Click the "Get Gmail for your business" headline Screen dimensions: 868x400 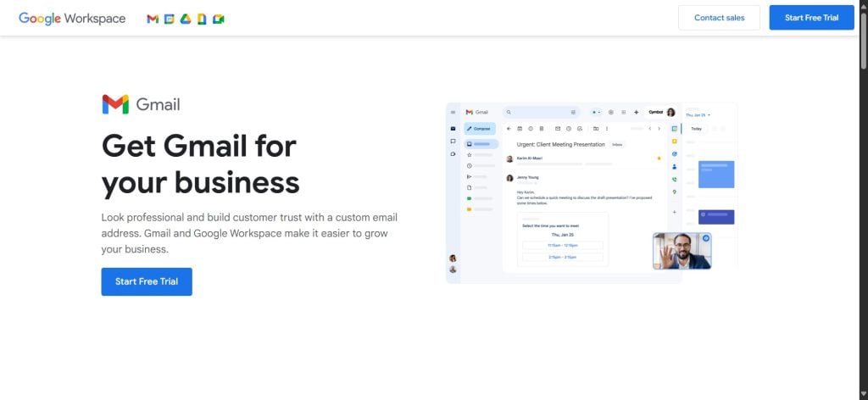200,164
